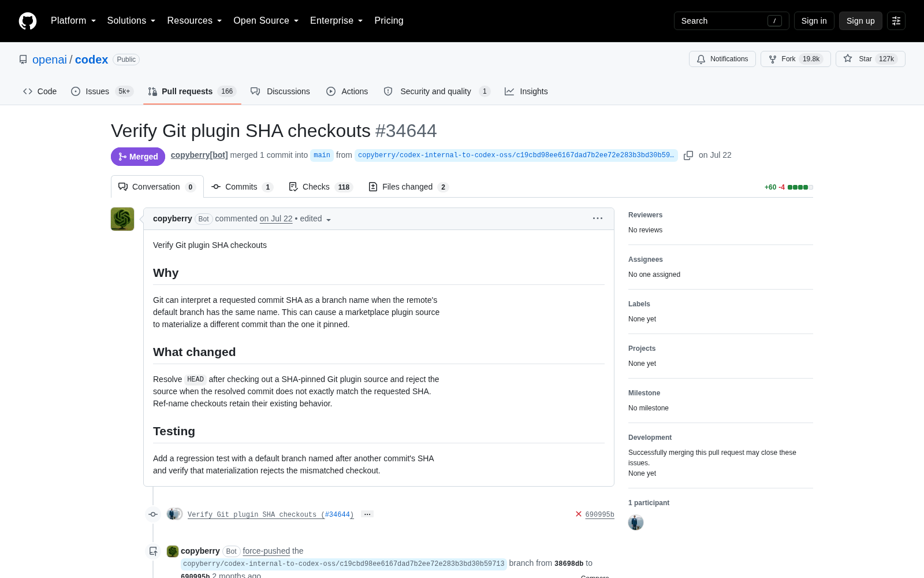Click the Sign up button

click(x=860, y=21)
